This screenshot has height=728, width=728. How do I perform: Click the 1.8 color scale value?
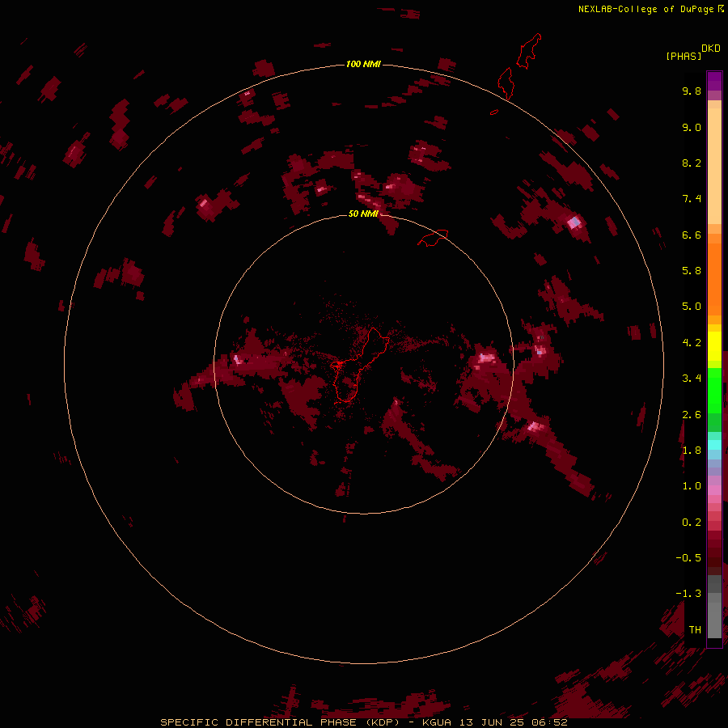click(x=692, y=451)
